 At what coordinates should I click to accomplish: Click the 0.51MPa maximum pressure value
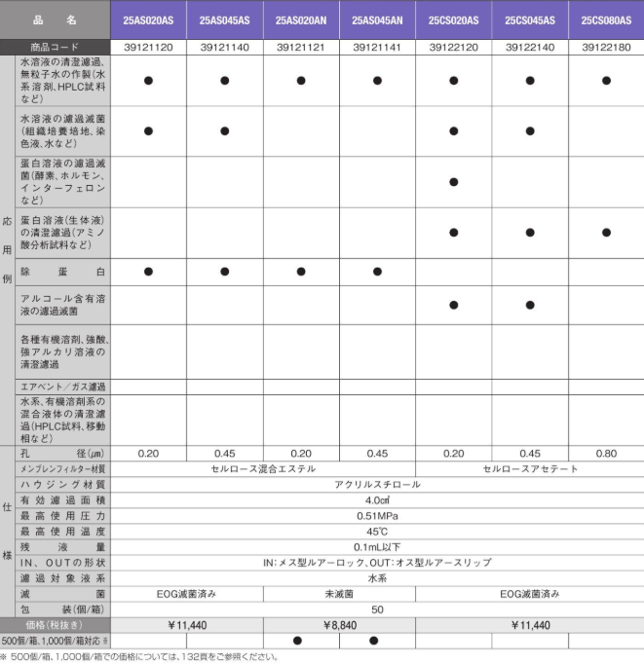click(x=377, y=515)
